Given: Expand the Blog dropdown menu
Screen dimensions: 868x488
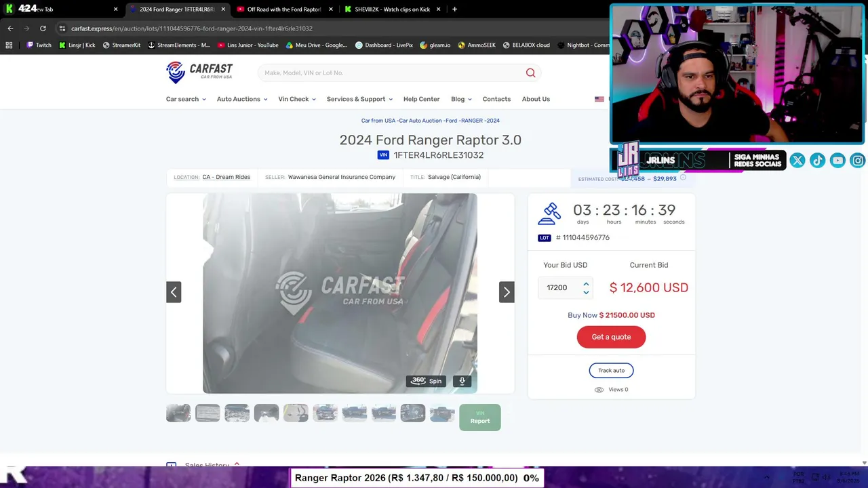Looking at the screenshot, I should [x=461, y=99].
